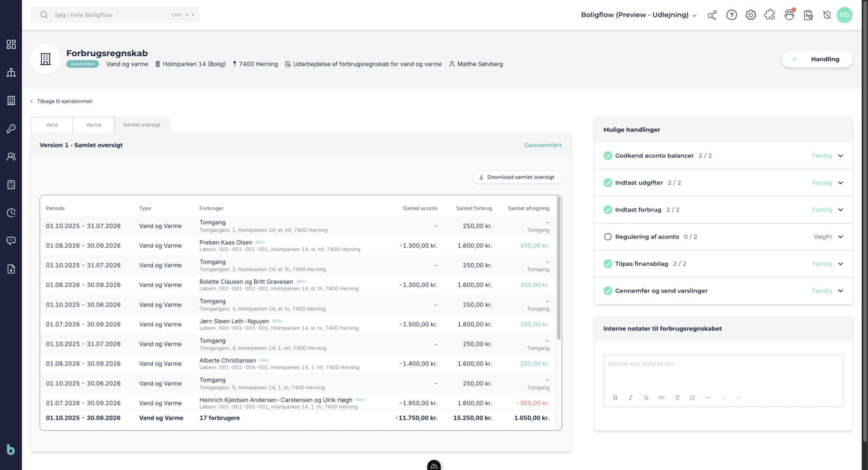Open the properties building icon in sidebar

pos(11,100)
